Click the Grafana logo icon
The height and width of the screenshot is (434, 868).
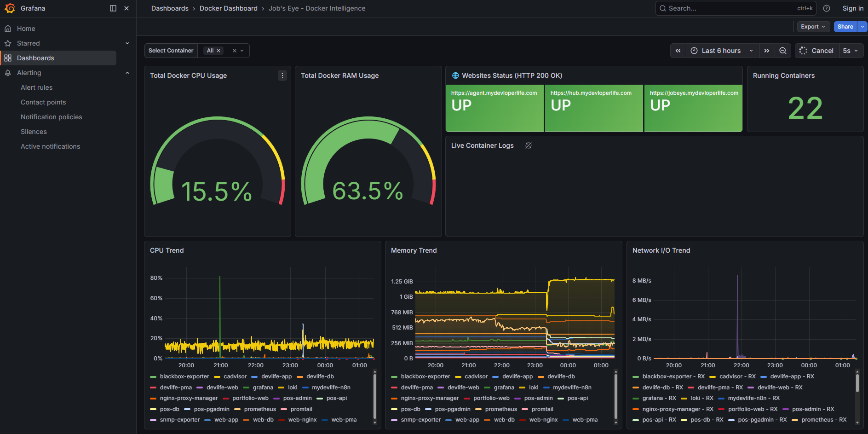10,8
